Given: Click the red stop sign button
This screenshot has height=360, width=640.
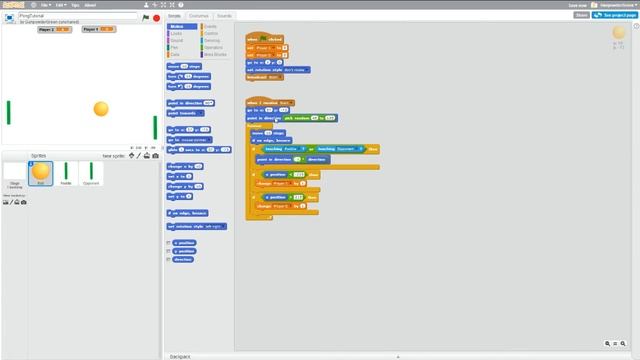Looking at the screenshot, I should (x=156, y=18).
